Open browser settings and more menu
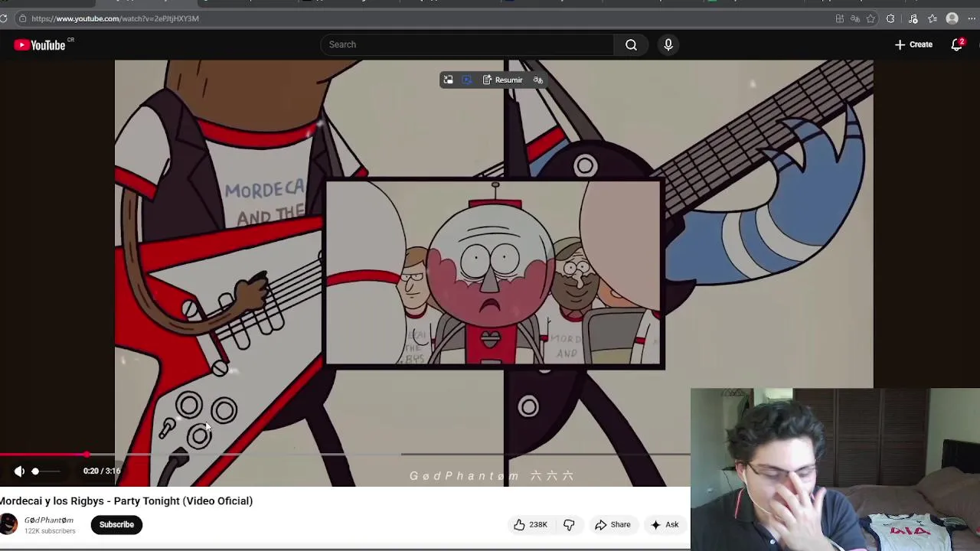The height and width of the screenshot is (551, 980). pyautogui.click(x=972, y=18)
